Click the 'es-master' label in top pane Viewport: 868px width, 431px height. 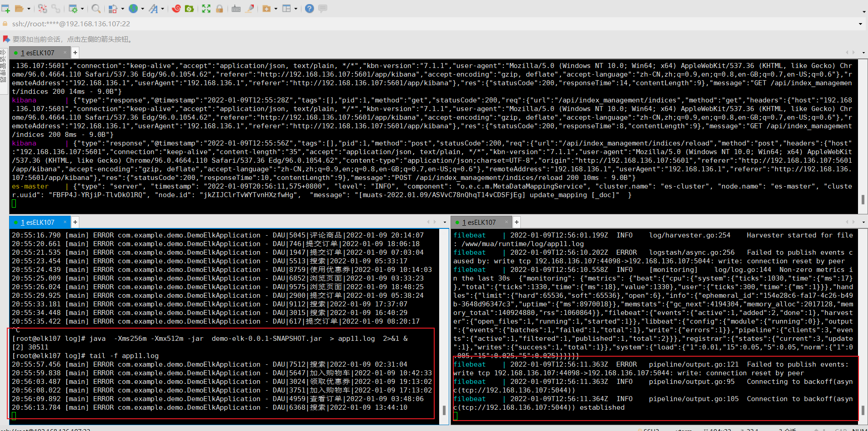click(30, 186)
